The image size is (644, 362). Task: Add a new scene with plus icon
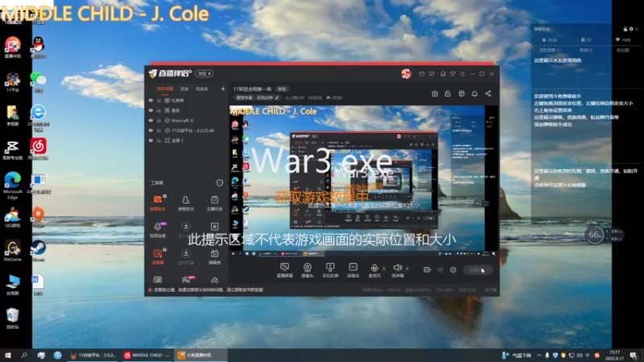click(x=223, y=88)
